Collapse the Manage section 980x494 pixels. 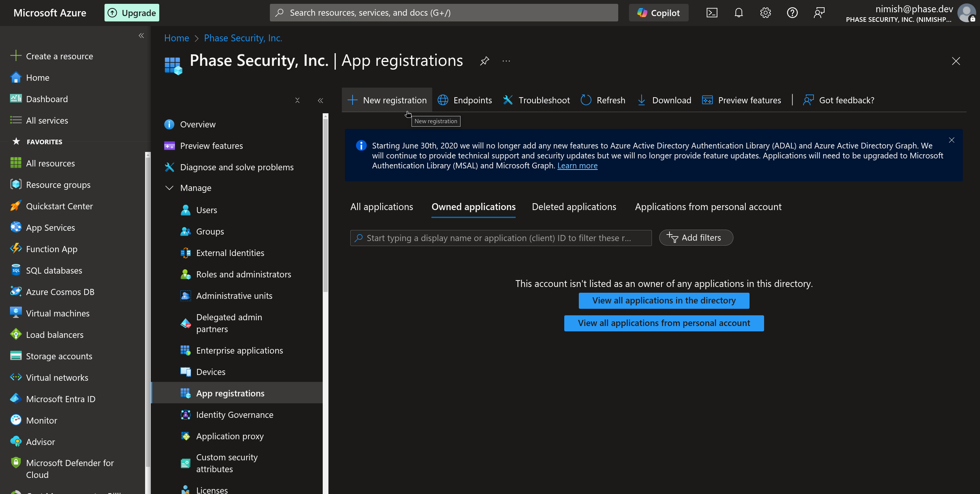pyautogui.click(x=170, y=188)
